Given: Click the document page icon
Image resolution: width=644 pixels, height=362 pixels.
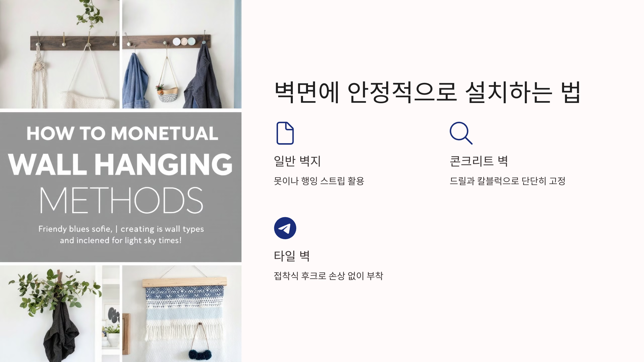Looking at the screenshot, I should [285, 133].
